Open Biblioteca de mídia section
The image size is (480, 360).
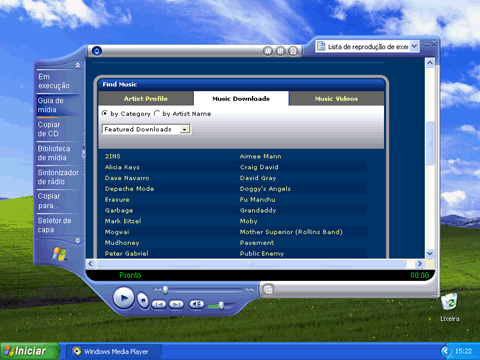point(54,153)
